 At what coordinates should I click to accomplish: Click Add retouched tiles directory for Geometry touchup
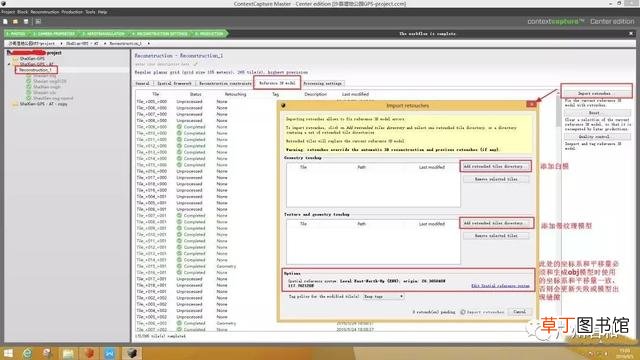[x=496, y=167]
